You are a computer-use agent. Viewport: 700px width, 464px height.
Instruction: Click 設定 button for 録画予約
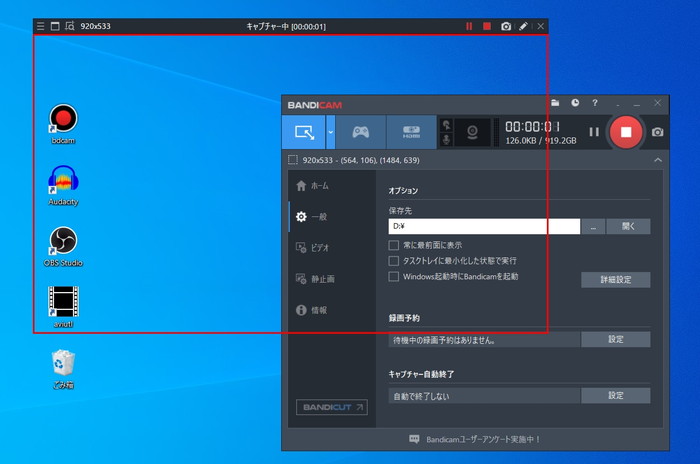pos(616,339)
